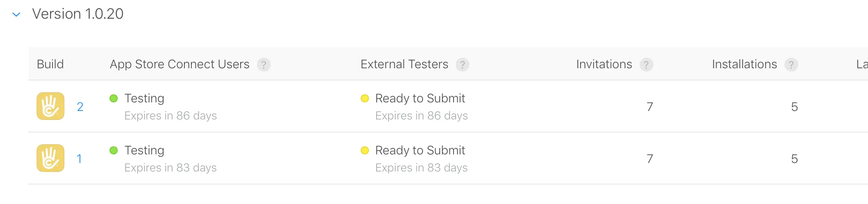
Task: Click Ready to Submit status for build 2
Action: (x=420, y=98)
